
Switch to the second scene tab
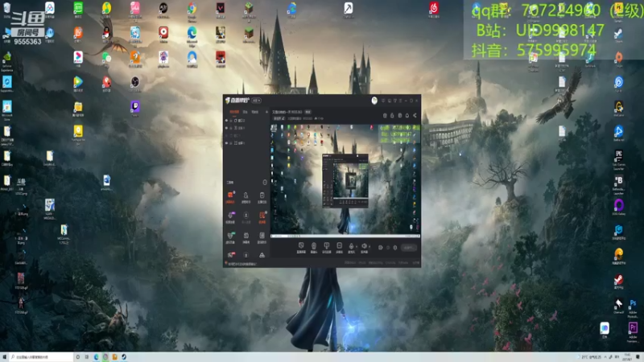pyautogui.click(x=246, y=112)
